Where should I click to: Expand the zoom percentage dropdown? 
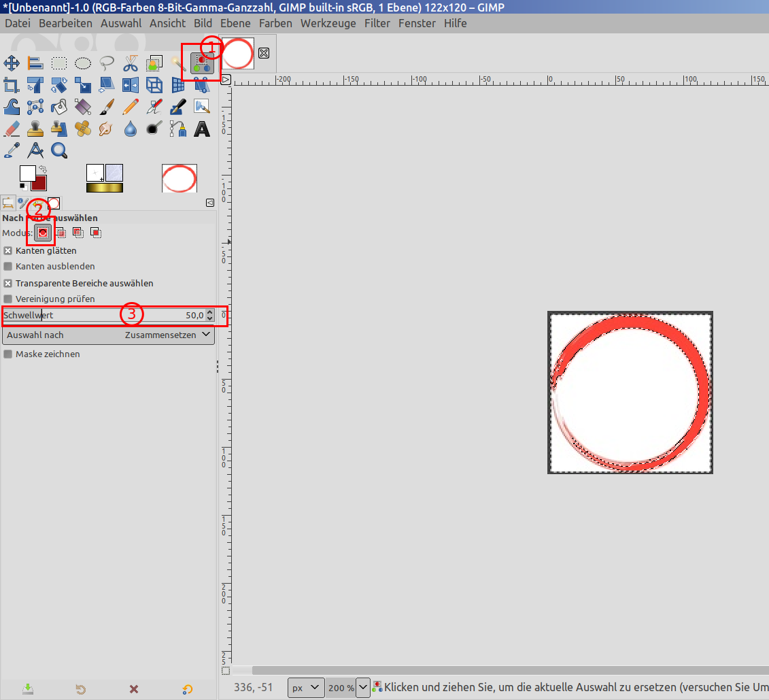[x=362, y=688]
